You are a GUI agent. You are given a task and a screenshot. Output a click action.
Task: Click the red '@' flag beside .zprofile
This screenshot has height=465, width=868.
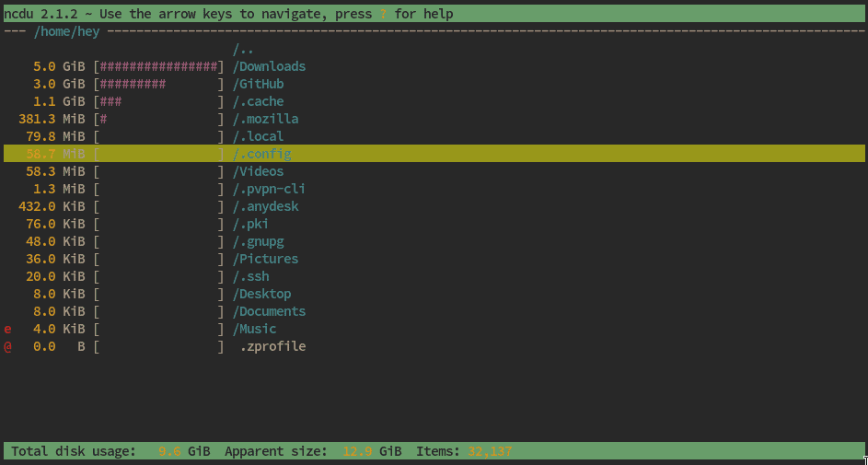[7, 347]
